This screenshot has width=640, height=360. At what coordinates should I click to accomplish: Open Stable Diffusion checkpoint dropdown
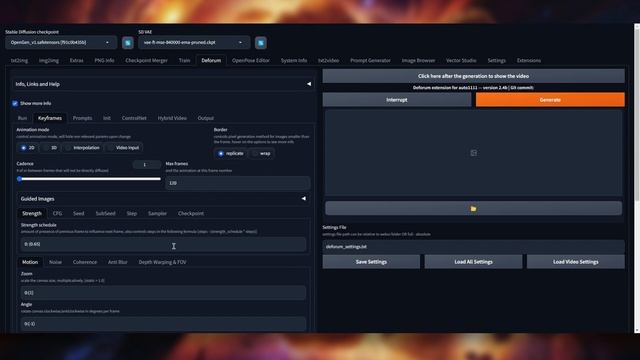[61, 42]
